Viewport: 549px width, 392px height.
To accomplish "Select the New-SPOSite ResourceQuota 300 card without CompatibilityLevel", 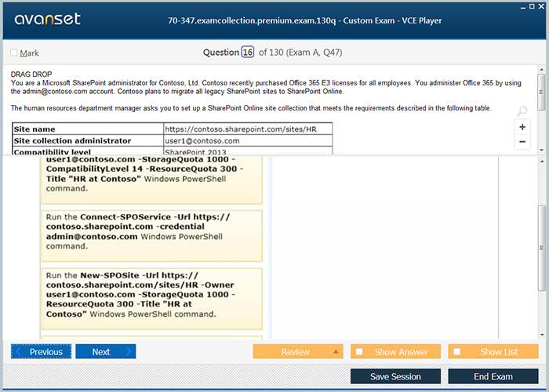I will coord(152,299).
